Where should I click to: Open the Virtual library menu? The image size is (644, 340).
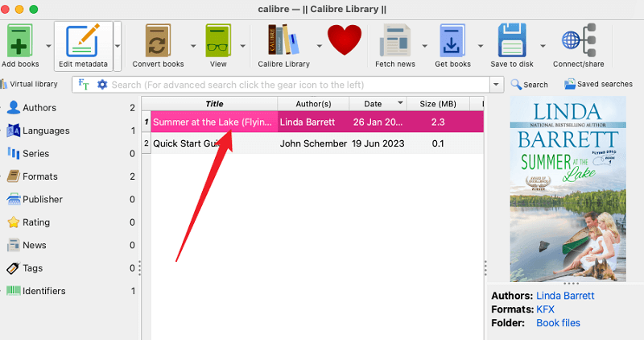[x=29, y=85]
